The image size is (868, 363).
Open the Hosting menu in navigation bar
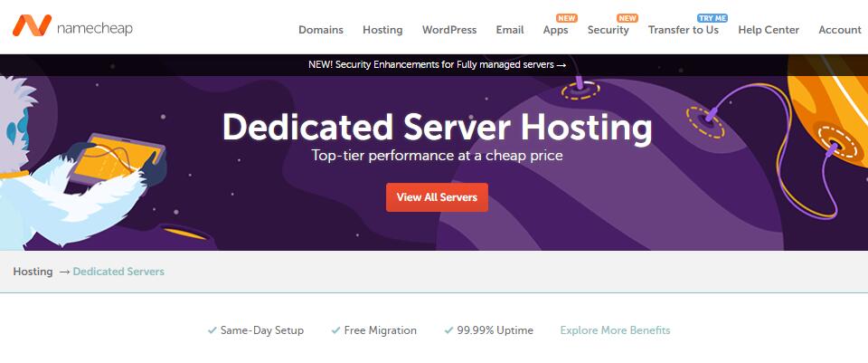[x=382, y=30]
